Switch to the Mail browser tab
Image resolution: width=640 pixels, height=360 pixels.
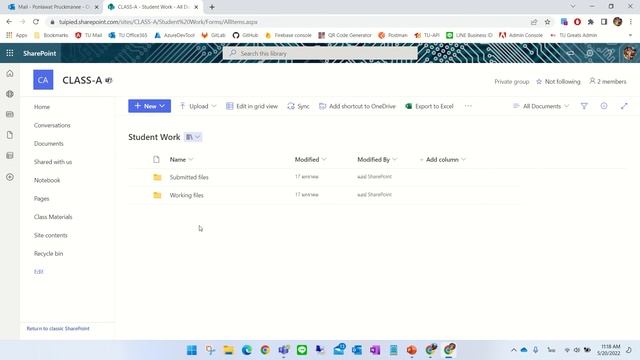[52, 7]
